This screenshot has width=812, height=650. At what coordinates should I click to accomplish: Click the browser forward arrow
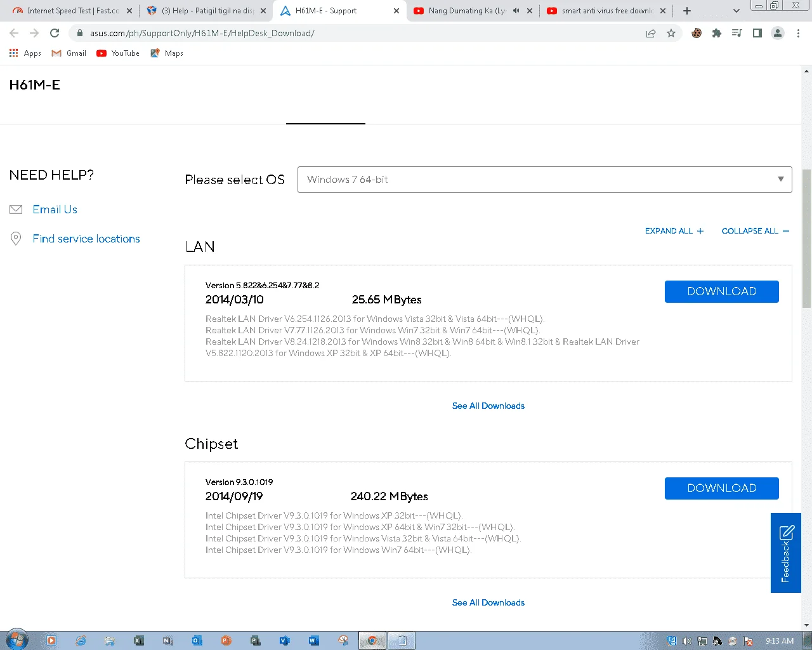[x=34, y=33]
